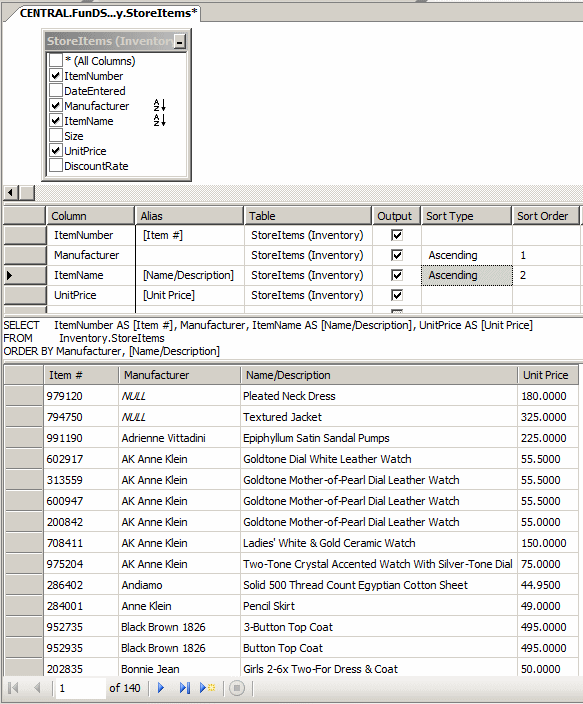
Task: Select the row header of the ItemName criteria row
Action: (25, 275)
